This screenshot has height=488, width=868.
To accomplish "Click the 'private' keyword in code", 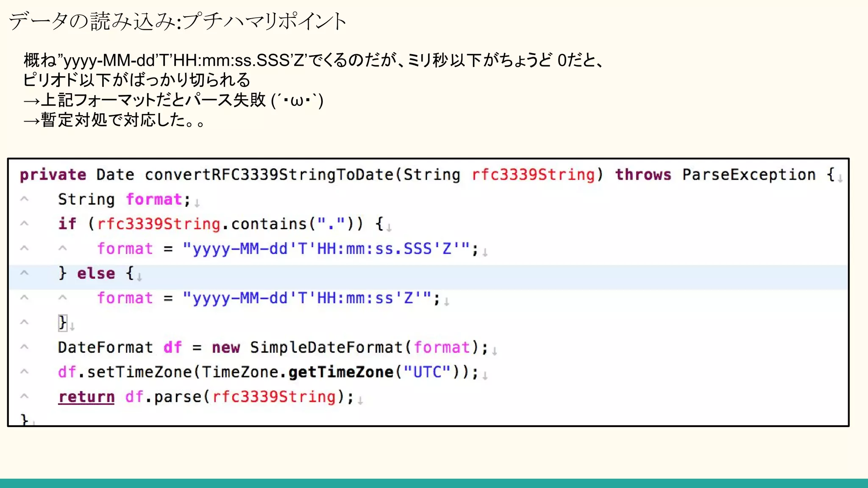I will [53, 175].
